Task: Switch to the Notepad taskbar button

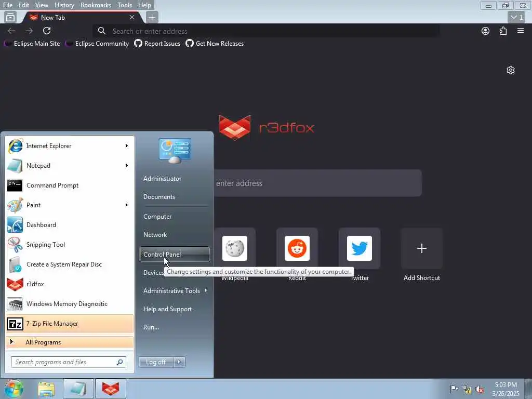Action: 78,389
